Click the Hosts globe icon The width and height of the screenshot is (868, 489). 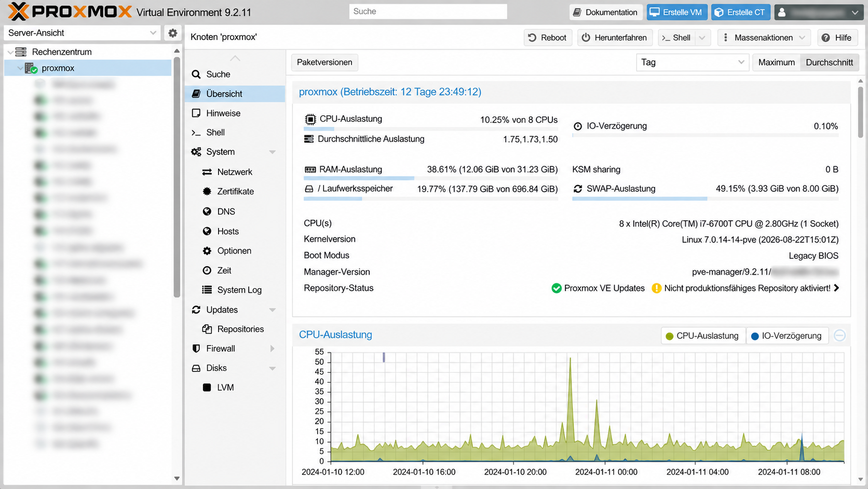(x=207, y=231)
